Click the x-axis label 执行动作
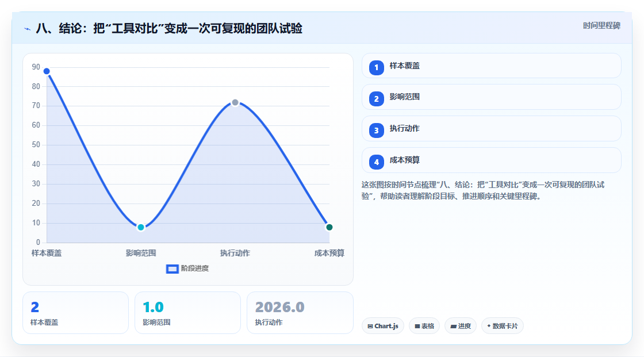This screenshot has height=357, width=644. [235, 253]
